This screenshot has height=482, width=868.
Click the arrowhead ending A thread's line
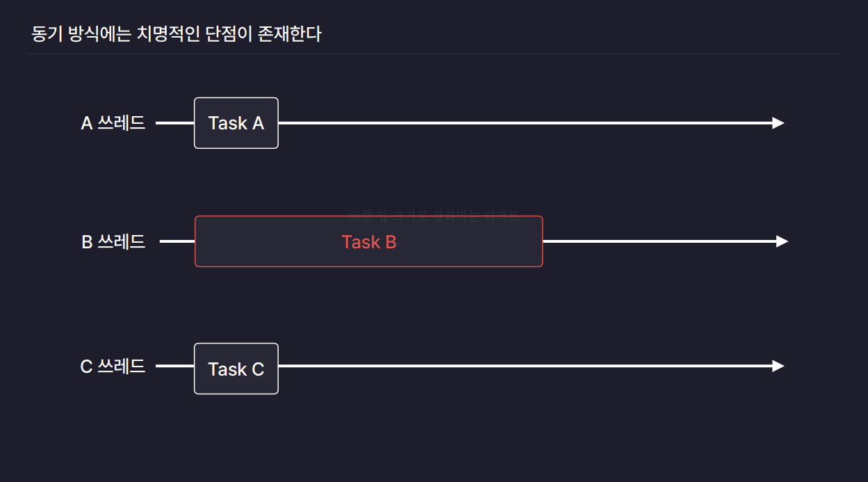pos(778,123)
